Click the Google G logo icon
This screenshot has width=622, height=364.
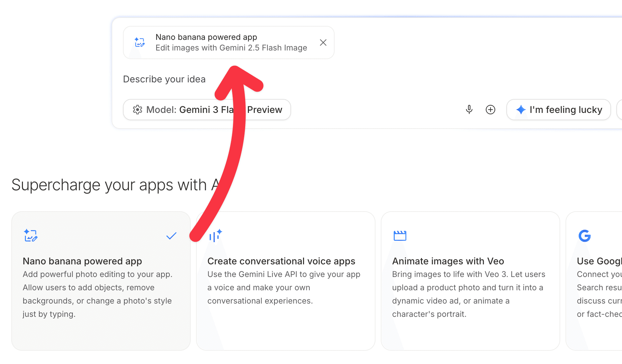coord(584,236)
